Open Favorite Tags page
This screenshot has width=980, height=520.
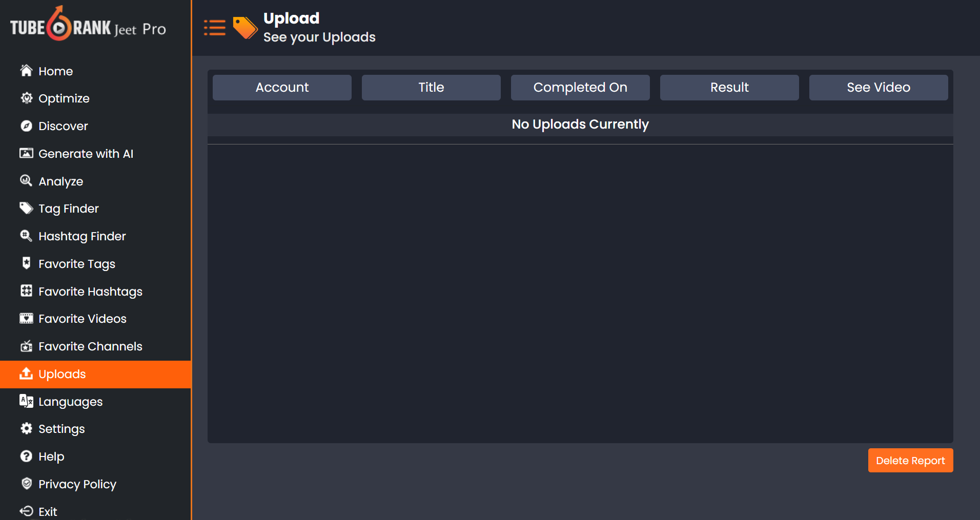[77, 264]
